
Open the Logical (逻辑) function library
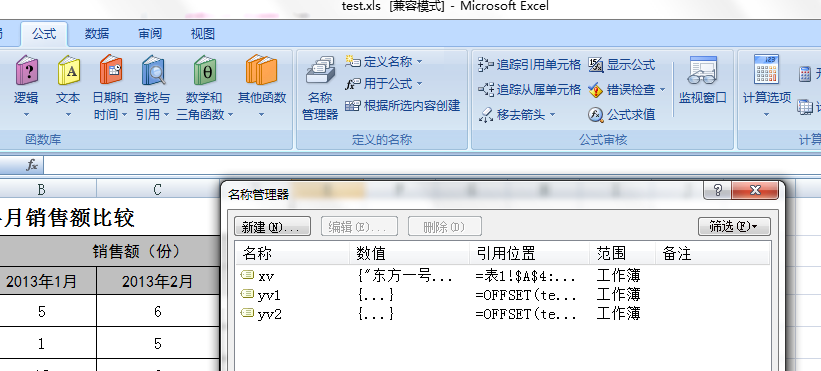click(26, 86)
